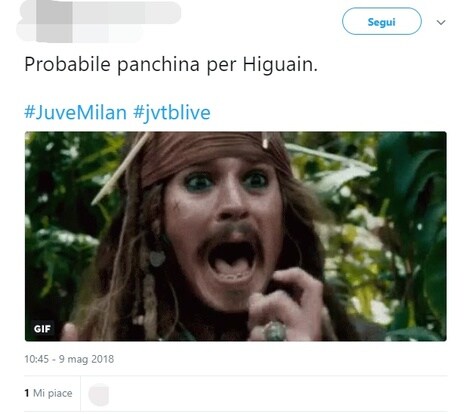
Task: Expand the tweet options chevron menu
Action: [441, 22]
